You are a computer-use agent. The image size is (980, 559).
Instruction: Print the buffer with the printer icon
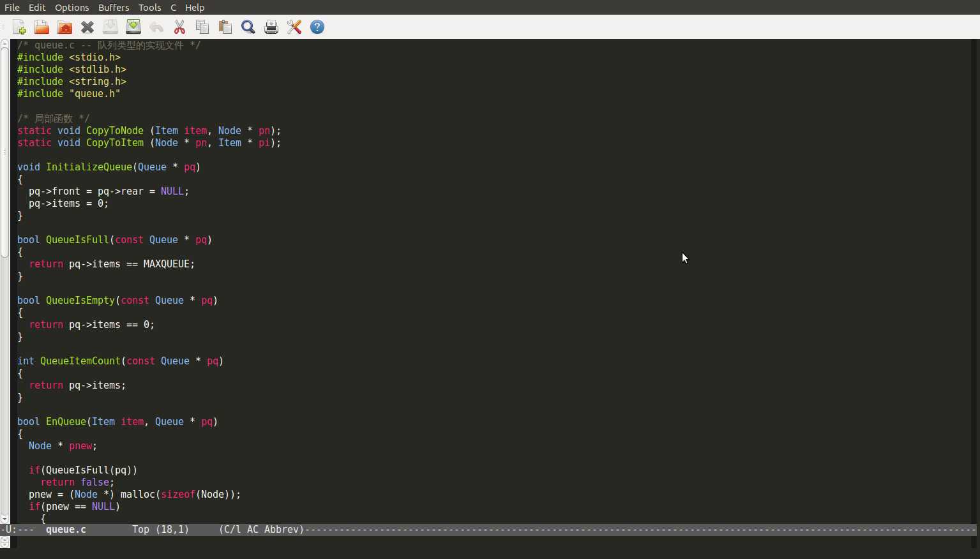(271, 27)
